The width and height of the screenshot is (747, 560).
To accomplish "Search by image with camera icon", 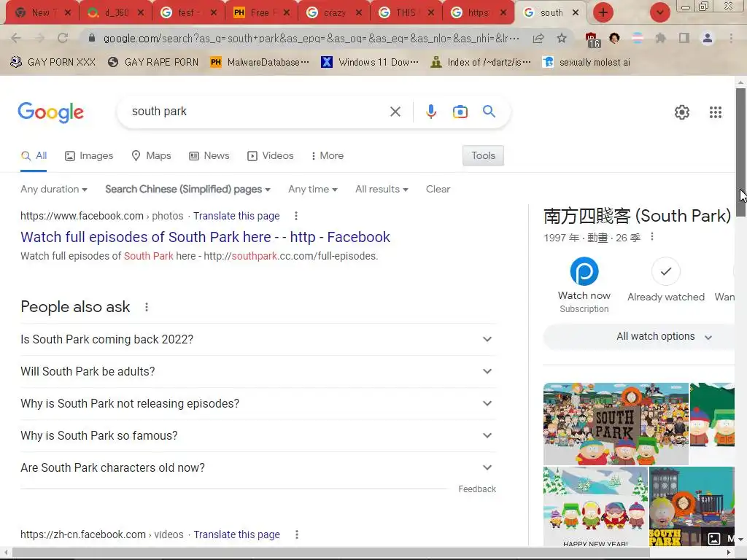I will [x=460, y=112].
